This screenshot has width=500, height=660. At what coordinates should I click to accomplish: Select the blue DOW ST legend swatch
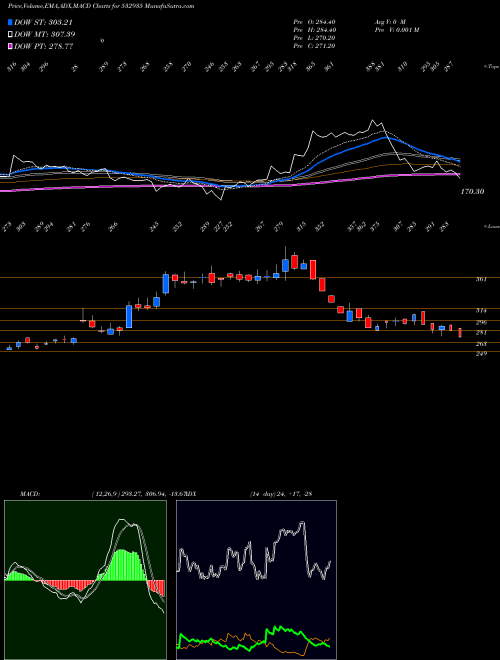tap(10, 22)
